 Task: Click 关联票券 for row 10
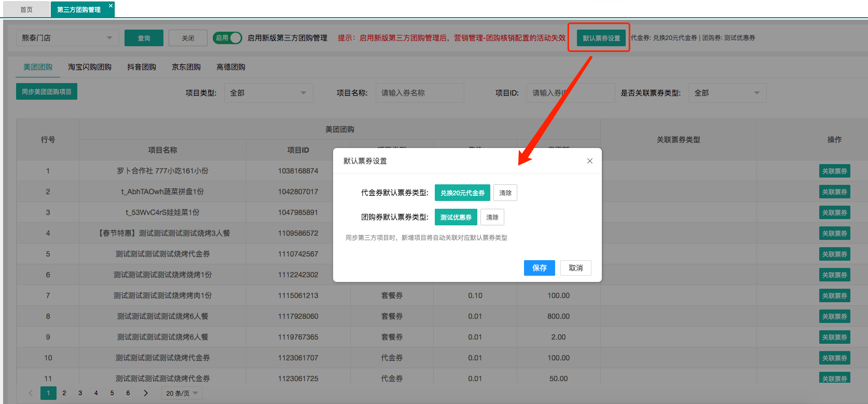coord(835,358)
